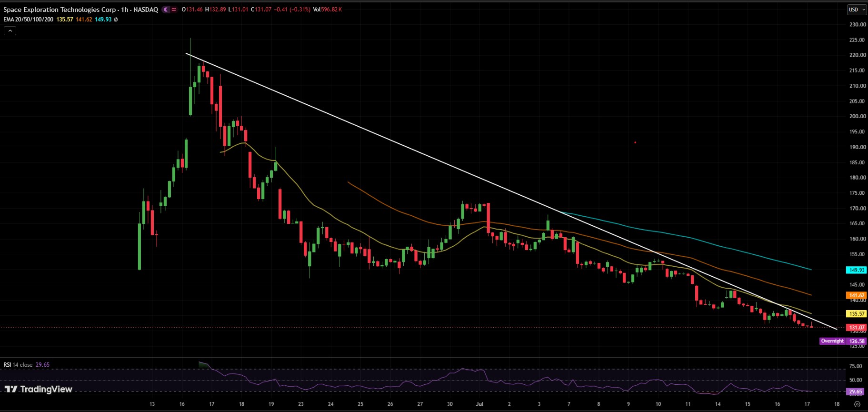The height and width of the screenshot is (412, 868).
Task: Click the orange 141.62 price axis tag
Action: click(857, 295)
